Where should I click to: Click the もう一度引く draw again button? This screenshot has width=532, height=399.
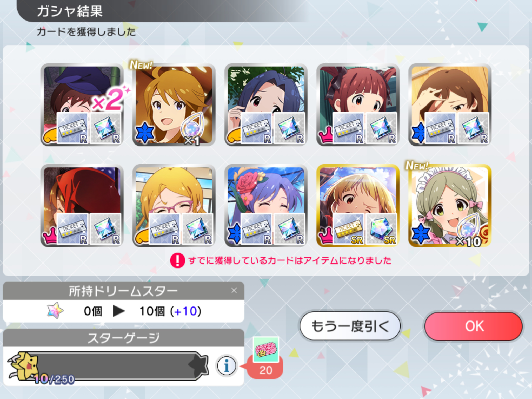click(350, 326)
